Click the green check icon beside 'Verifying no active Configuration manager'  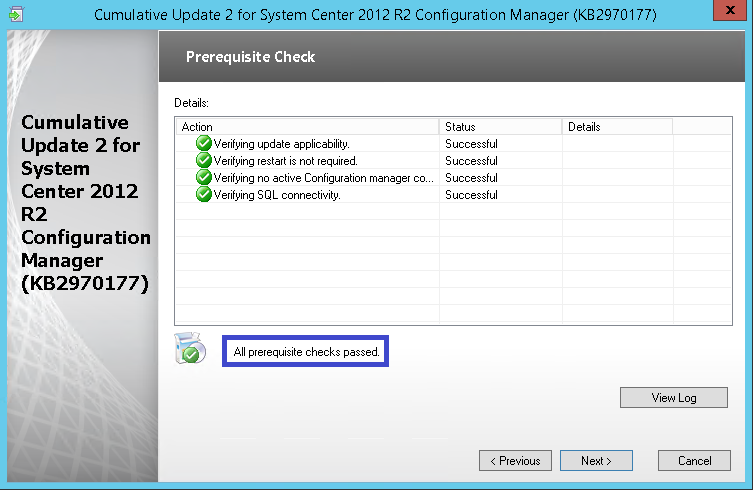tap(204, 177)
